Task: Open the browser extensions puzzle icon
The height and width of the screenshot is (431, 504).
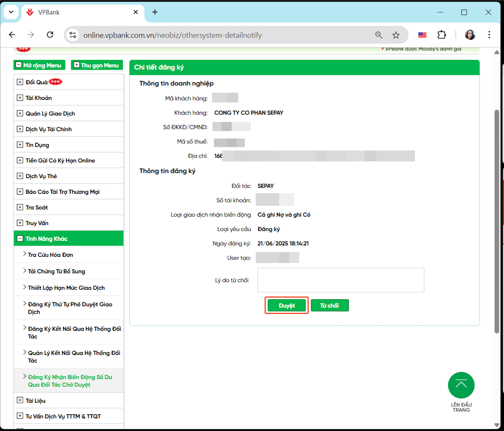Action: 442,35
